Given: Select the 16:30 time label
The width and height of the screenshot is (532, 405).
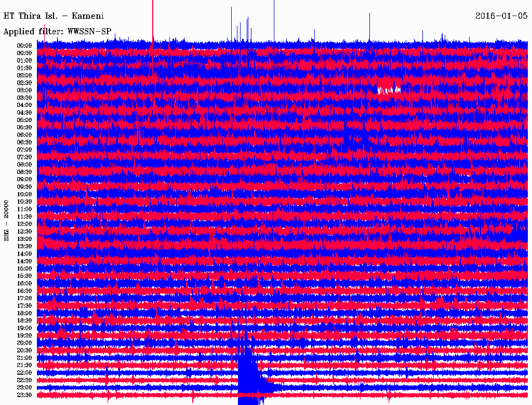Looking at the screenshot, I should tap(24, 291).
